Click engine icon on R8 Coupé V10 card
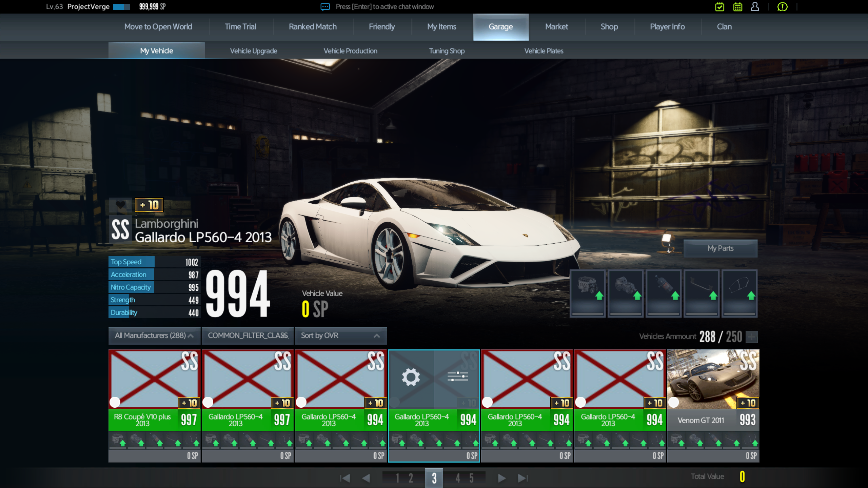 click(118, 440)
